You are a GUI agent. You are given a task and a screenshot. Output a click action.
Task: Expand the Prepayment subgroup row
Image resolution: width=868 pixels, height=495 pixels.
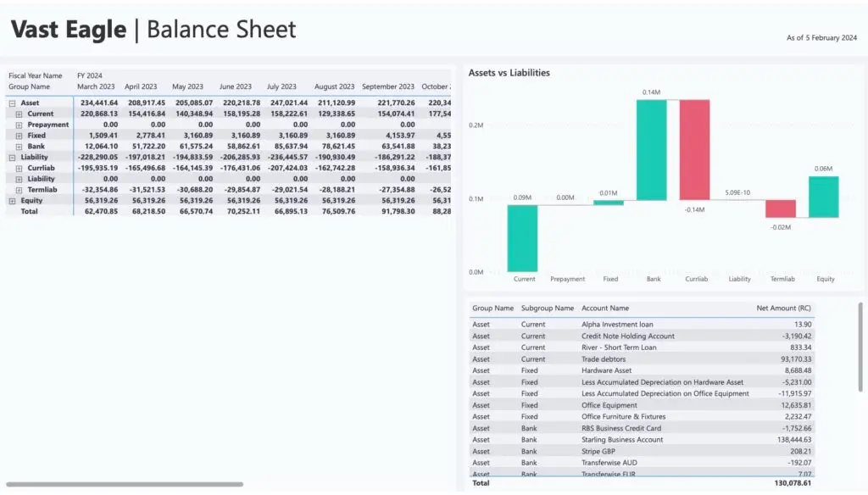[x=19, y=125]
